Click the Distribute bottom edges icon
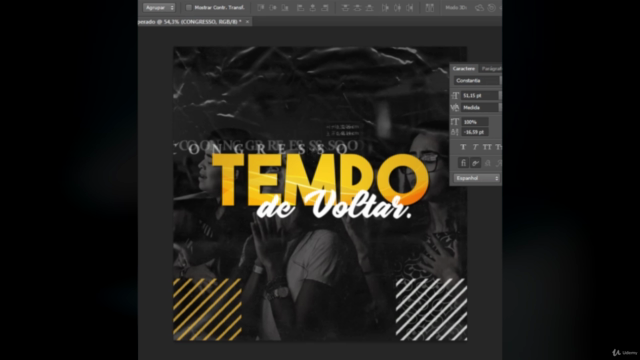This screenshot has width=640, height=360. (x=370, y=8)
